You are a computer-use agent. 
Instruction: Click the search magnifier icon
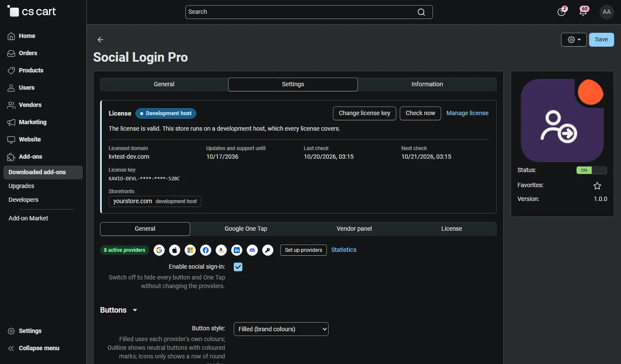pos(421,12)
